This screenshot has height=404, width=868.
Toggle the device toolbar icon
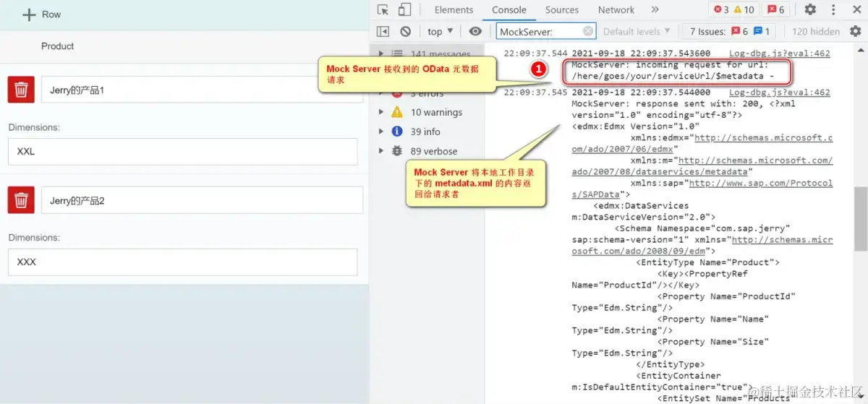point(404,9)
